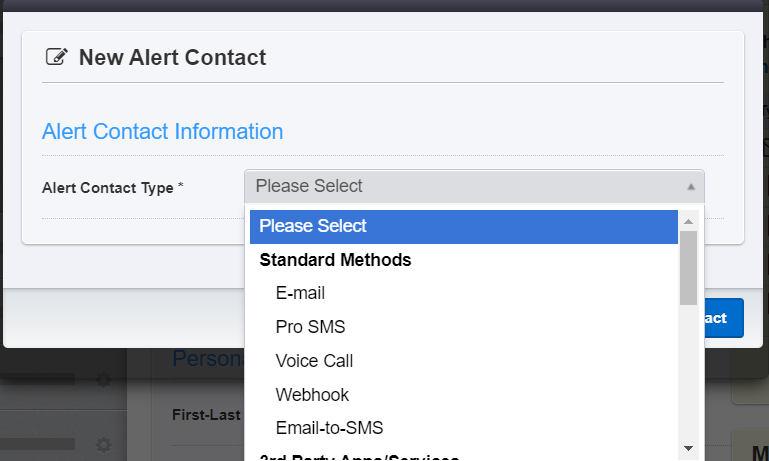
Task: Select E-mail from the contact type list
Action: tap(300, 293)
